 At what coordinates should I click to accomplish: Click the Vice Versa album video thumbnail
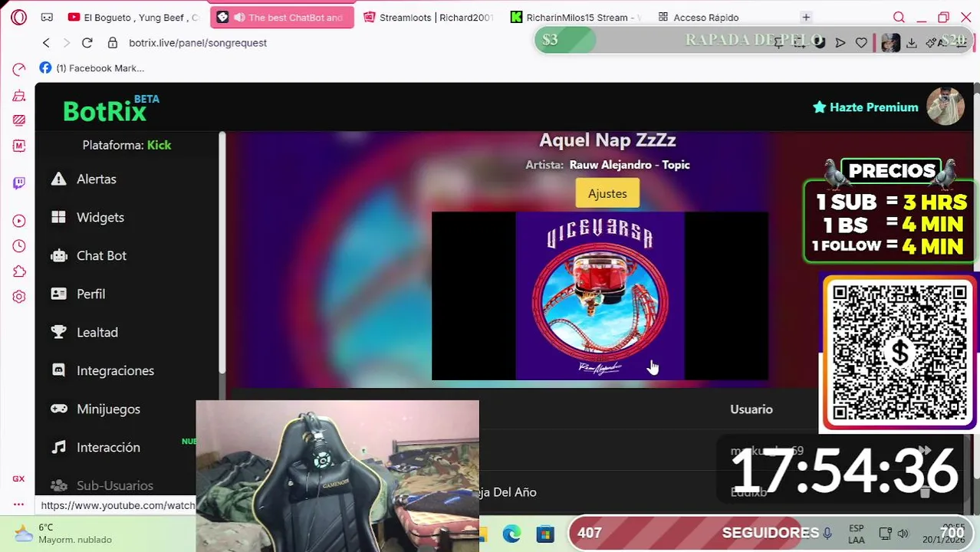point(600,296)
